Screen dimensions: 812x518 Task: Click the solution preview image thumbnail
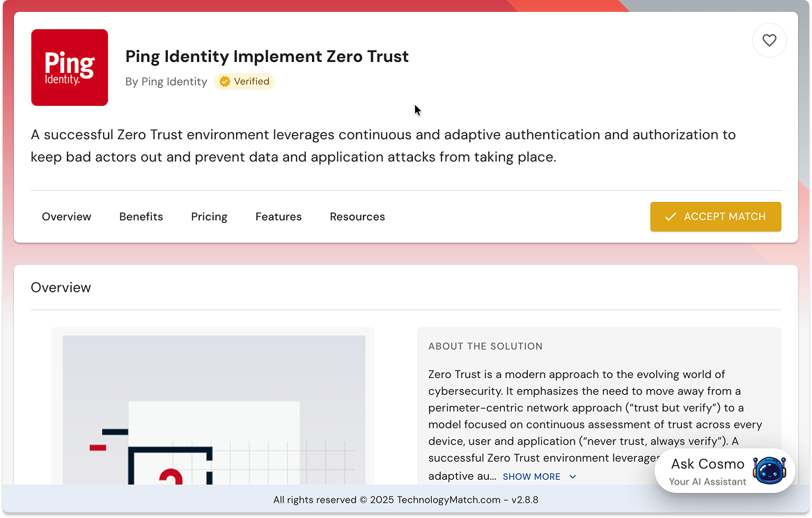pyautogui.click(x=214, y=411)
